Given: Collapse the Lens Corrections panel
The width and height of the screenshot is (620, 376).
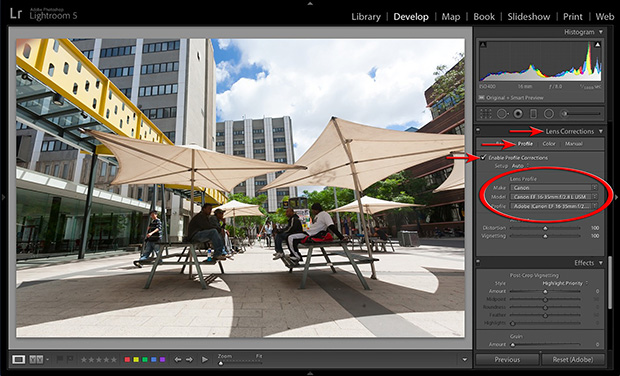Looking at the screenshot, I should pos(601,131).
